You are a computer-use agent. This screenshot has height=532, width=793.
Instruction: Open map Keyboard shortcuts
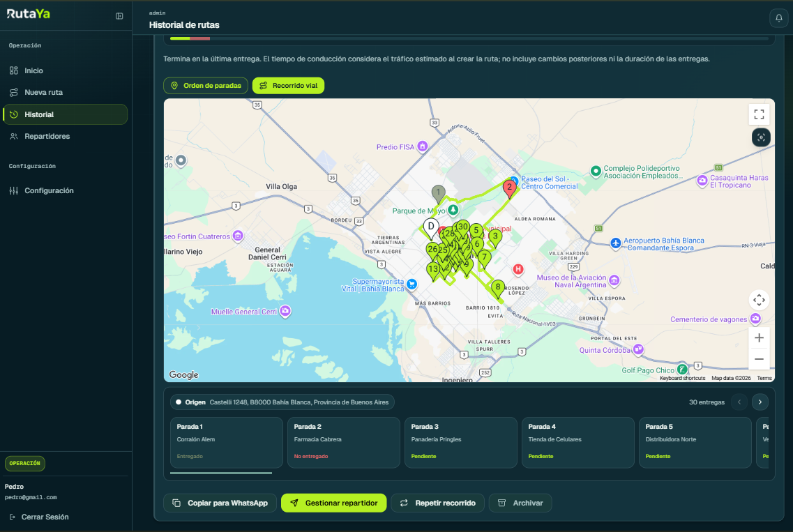click(682, 379)
